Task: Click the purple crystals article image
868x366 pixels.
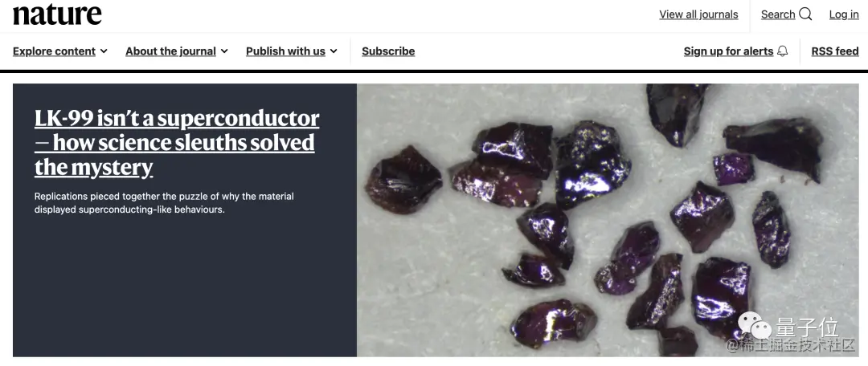Action: click(608, 220)
